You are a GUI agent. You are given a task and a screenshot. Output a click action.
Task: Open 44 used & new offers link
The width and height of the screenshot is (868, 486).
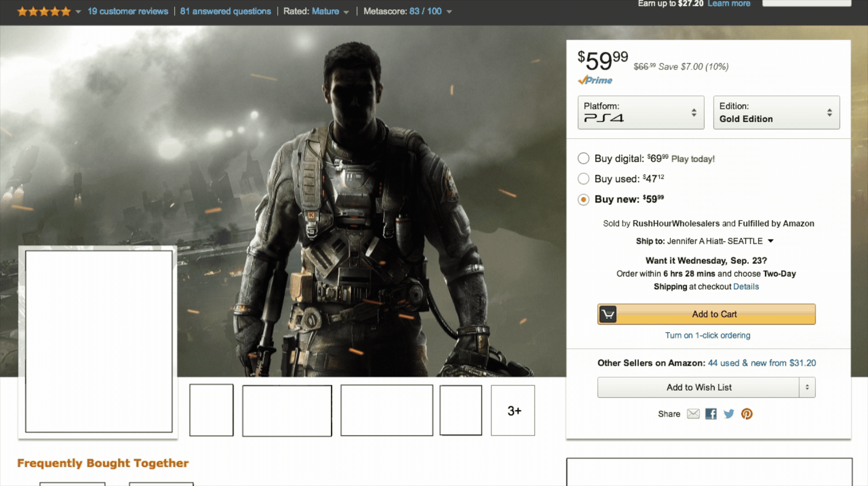[762, 363]
